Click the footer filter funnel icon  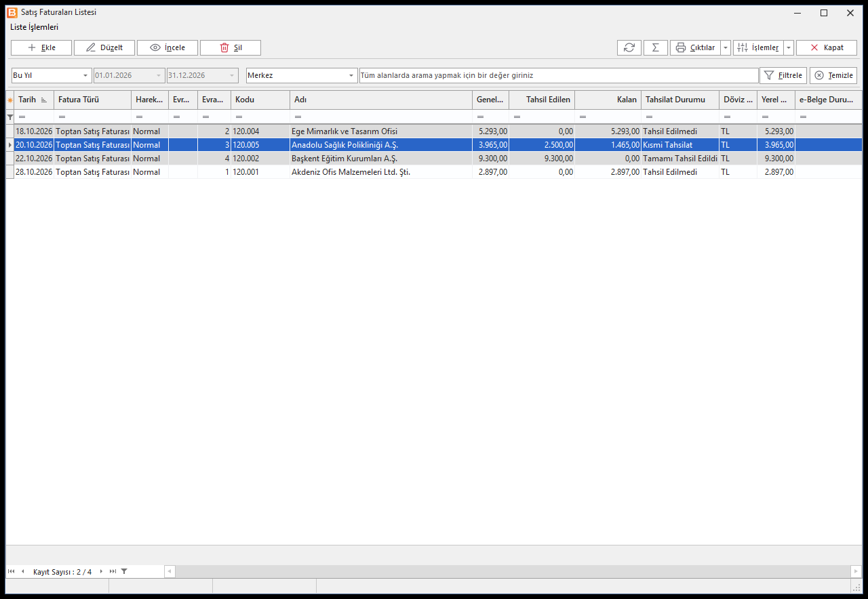tap(124, 571)
